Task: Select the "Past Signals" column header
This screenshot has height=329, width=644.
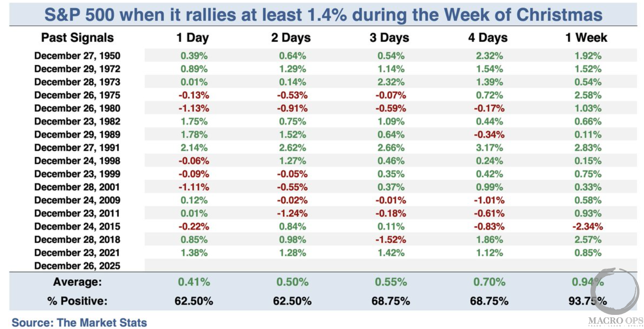Action: [x=77, y=38]
